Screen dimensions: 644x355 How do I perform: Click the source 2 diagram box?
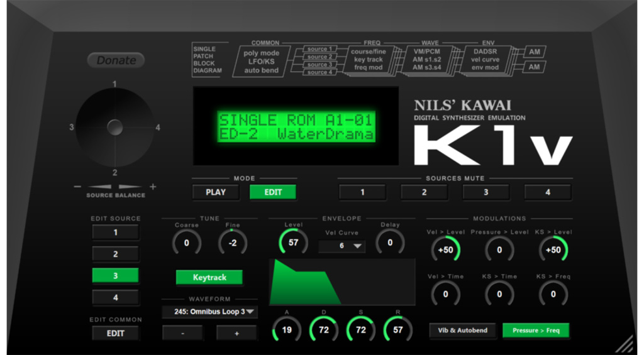click(320, 57)
